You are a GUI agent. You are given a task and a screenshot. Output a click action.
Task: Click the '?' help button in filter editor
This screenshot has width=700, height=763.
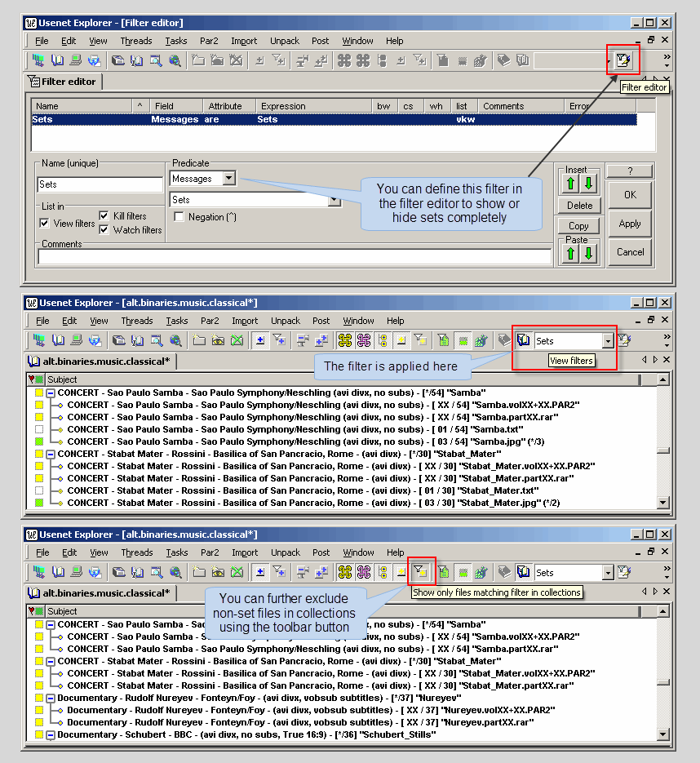point(630,171)
